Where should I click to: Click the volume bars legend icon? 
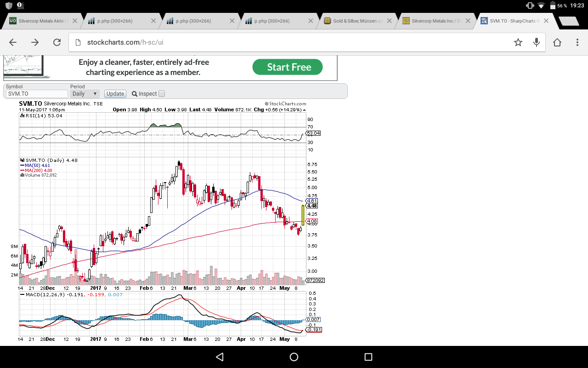coord(22,175)
